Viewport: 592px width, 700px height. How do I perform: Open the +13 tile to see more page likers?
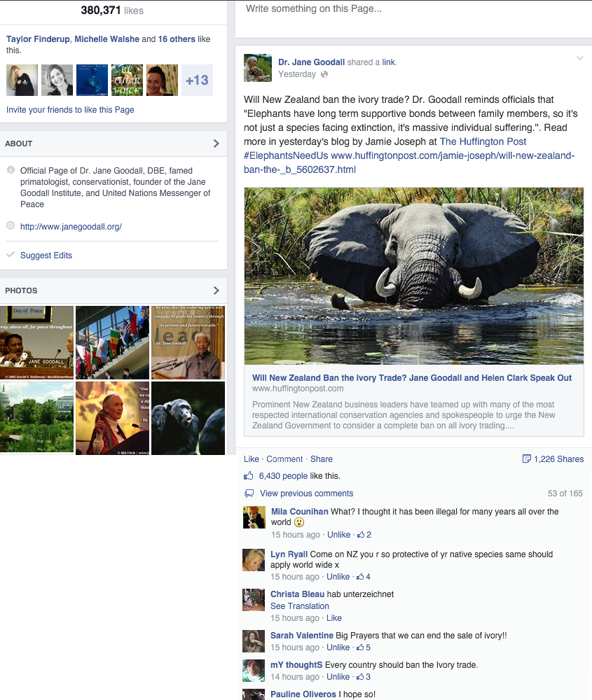[x=197, y=80]
